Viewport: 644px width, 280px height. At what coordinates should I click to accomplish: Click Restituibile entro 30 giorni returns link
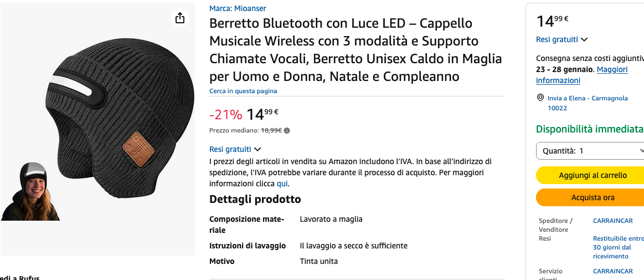(x=617, y=247)
